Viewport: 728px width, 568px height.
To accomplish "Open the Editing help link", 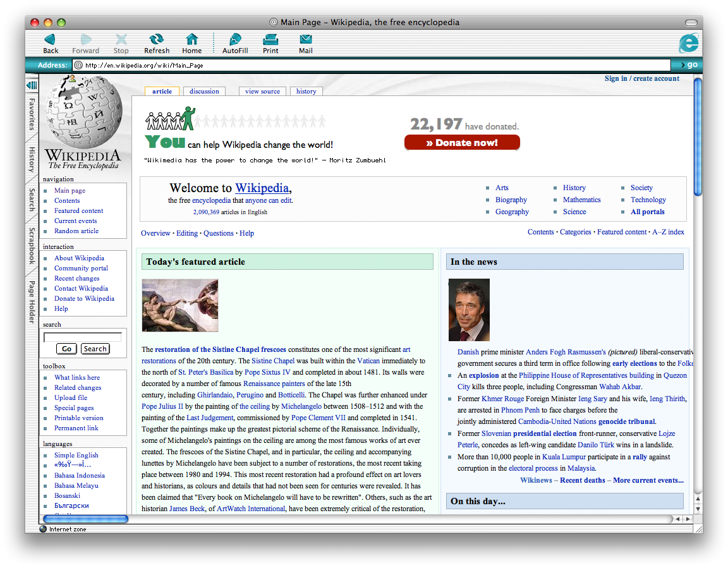I will click(x=186, y=233).
